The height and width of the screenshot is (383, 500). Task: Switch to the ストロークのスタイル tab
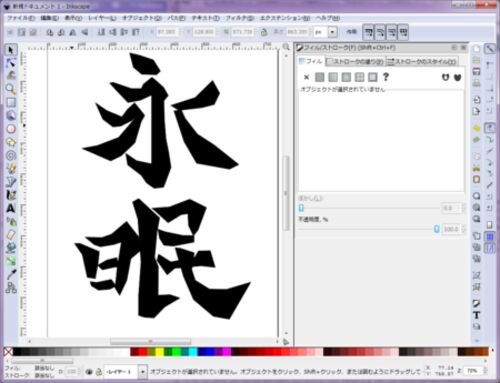click(x=422, y=61)
